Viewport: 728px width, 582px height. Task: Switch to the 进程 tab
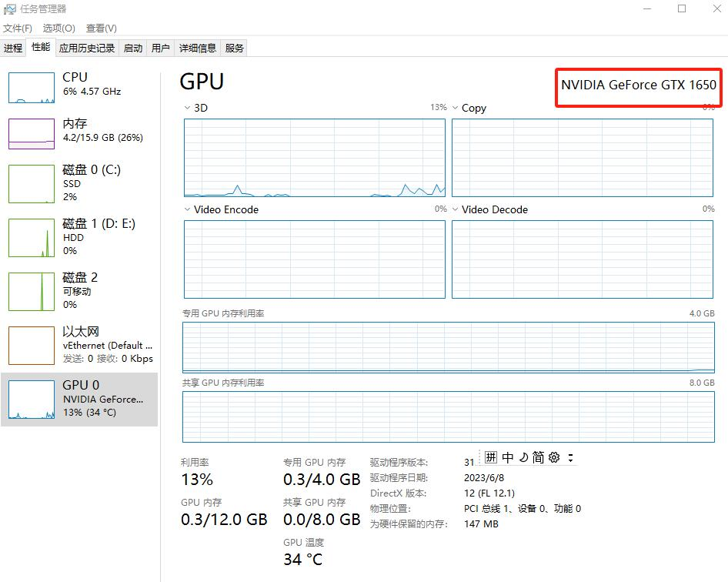pyautogui.click(x=13, y=48)
